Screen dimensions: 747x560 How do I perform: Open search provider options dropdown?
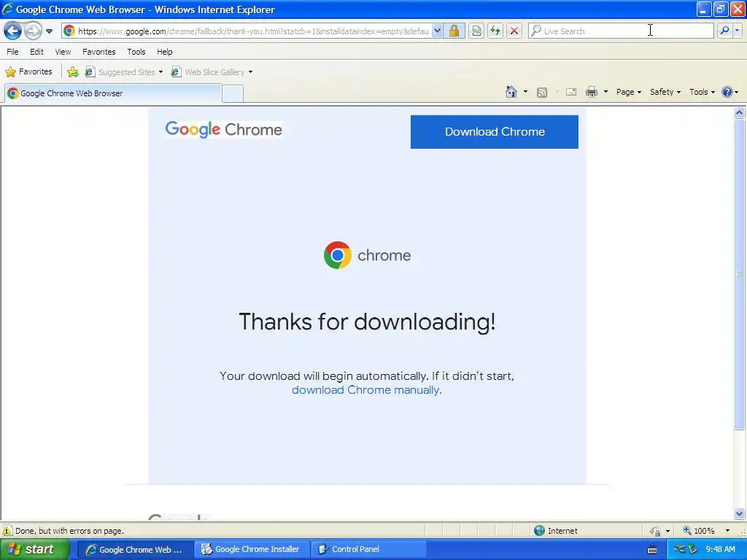click(x=737, y=31)
